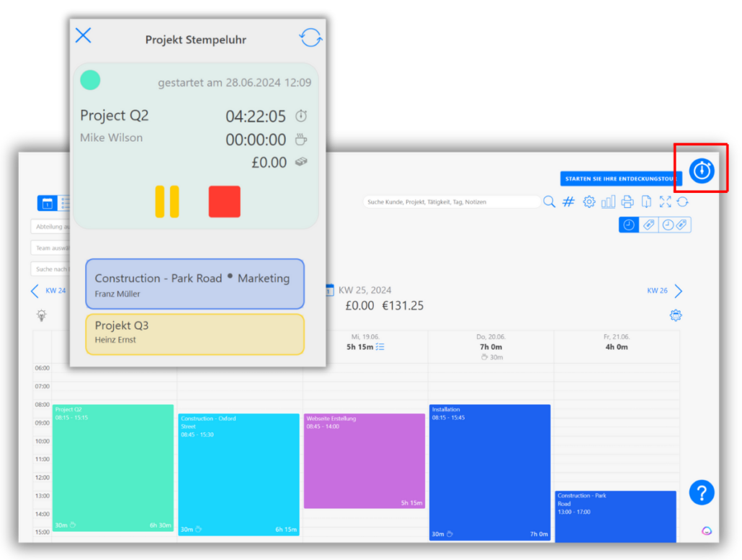Image resolution: width=742 pixels, height=560 pixels.
Task: Open the Abteilung selection dropdown
Action: (50, 227)
